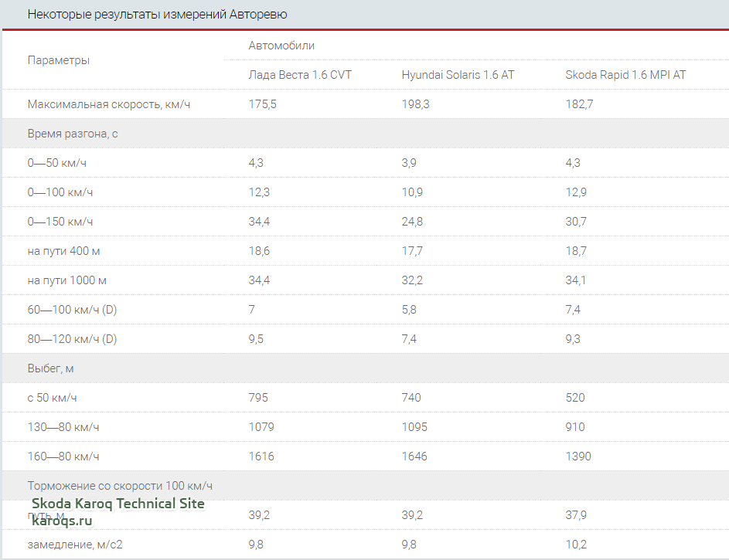Click the '0—50 км/ч' row label
The width and height of the screenshot is (729, 560).
coord(56,163)
